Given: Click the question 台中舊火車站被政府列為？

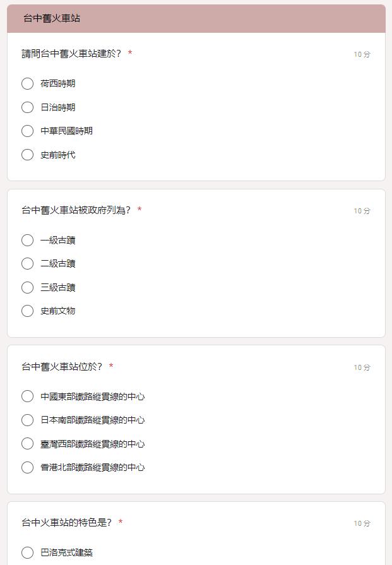Looking at the screenshot, I should pyautogui.click(x=76, y=210).
